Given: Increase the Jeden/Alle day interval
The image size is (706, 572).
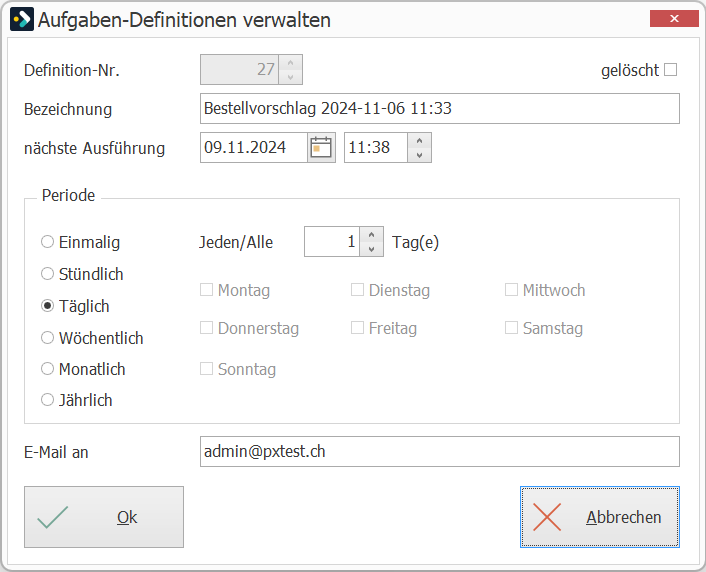Looking at the screenshot, I should point(371,235).
